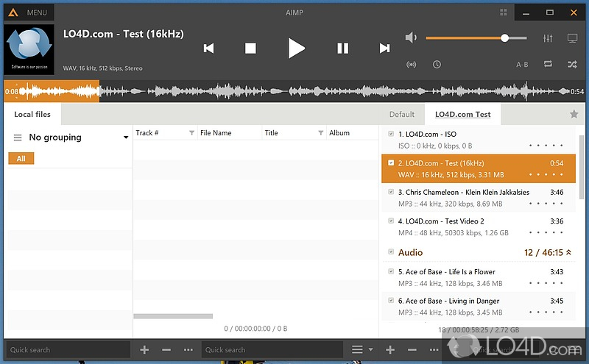Select Ace of Base - Life Is a Flower
This screenshot has height=364, width=589.
479,277
